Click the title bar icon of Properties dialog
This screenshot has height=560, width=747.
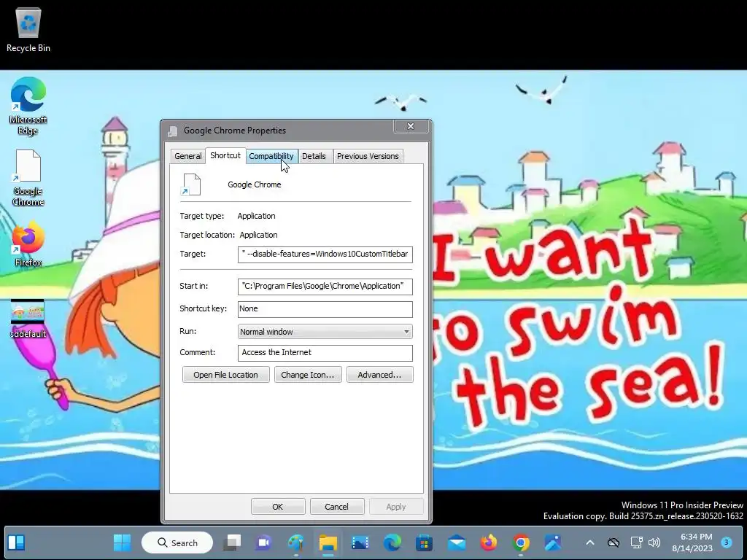(172, 131)
